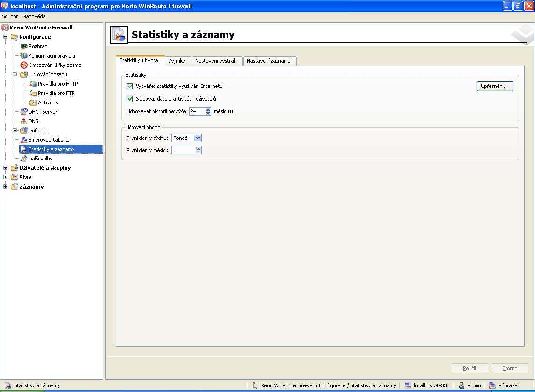Image resolution: width=535 pixels, height=392 pixels.
Task: Click the history months input field
Action: point(197,111)
